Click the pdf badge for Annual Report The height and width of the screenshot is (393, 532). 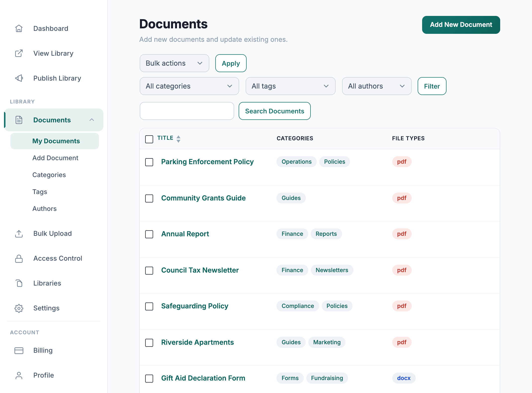click(402, 234)
